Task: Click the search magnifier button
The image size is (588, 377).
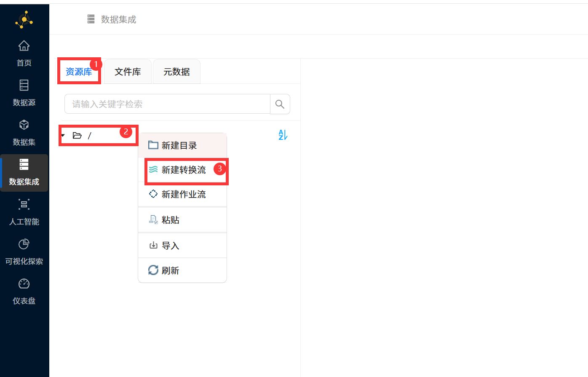Action: coord(280,104)
